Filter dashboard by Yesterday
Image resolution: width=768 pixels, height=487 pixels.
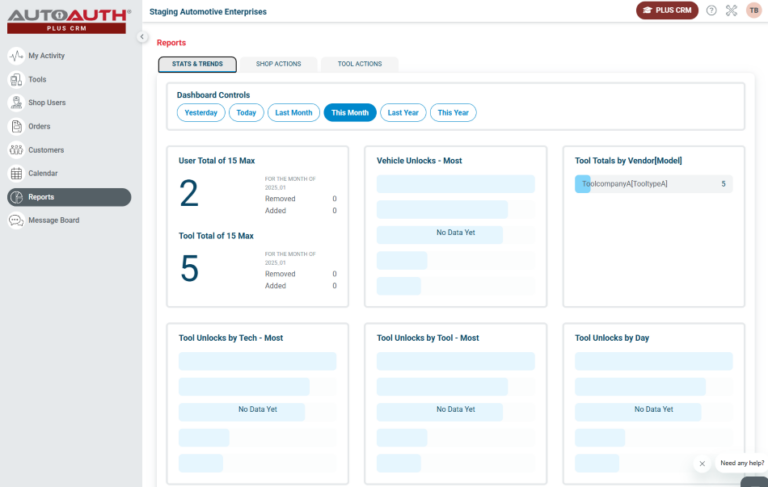point(201,113)
